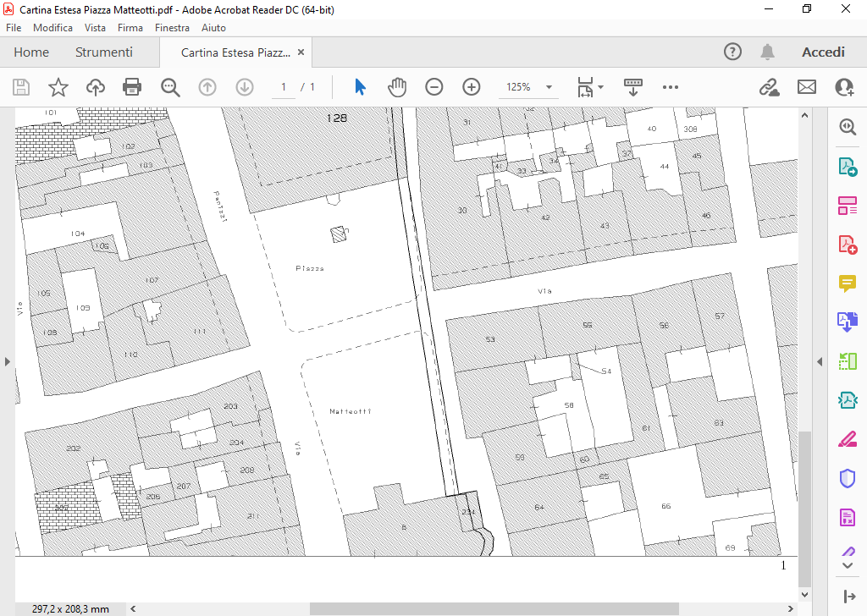Activate the arrow Selection tool

(360, 87)
